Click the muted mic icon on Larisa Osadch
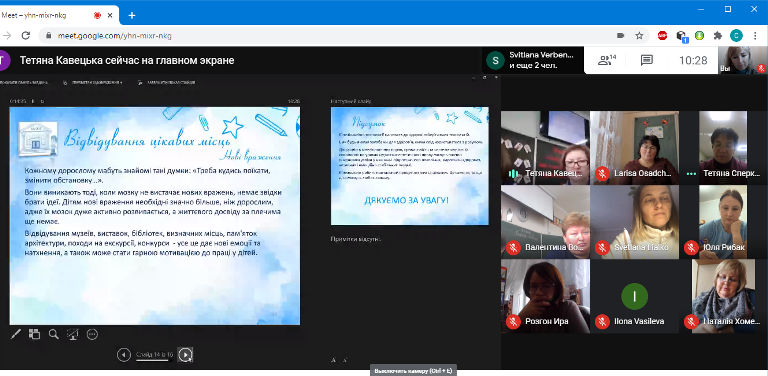 [602, 173]
